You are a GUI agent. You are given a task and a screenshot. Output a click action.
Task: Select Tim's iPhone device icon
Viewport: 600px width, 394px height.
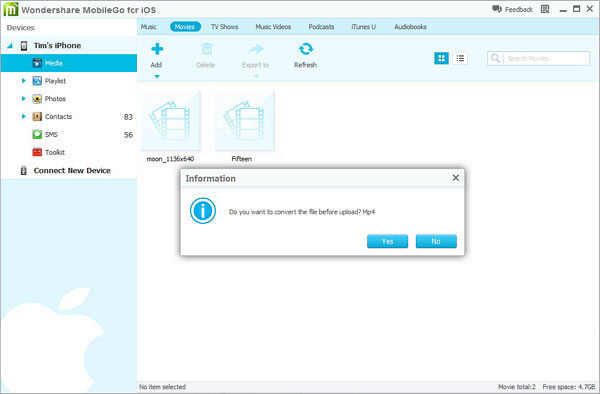point(24,46)
